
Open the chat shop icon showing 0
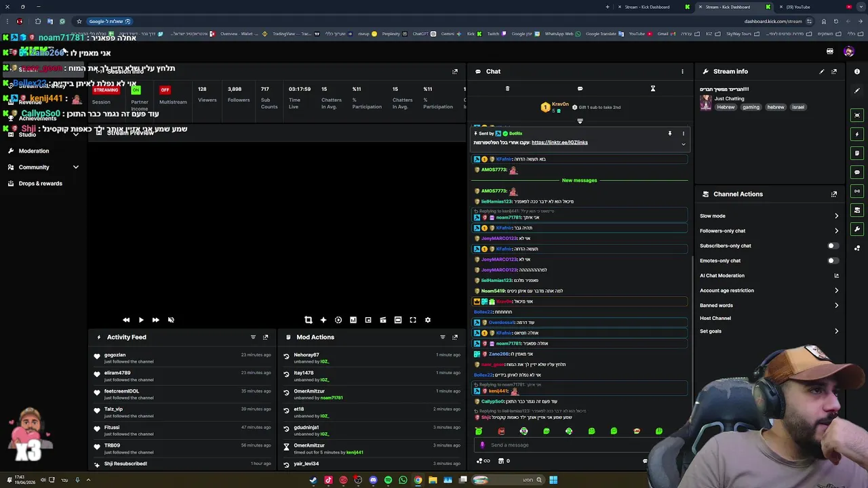tap(504, 461)
